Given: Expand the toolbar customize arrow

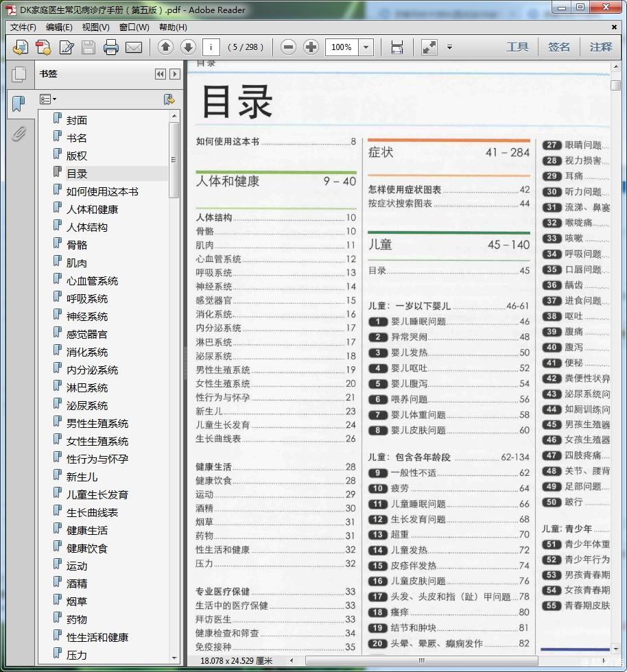Looking at the screenshot, I should click(x=449, y=47).
